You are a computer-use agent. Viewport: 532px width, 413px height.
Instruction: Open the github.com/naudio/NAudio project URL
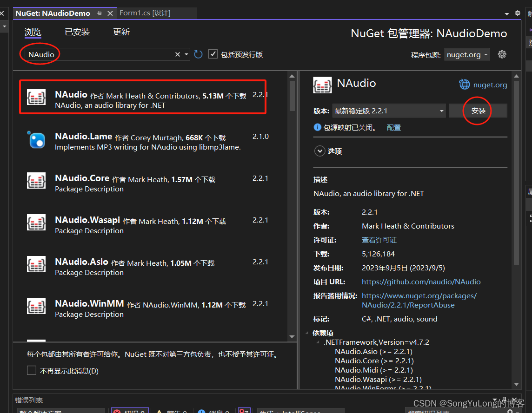tap(421, 282)
